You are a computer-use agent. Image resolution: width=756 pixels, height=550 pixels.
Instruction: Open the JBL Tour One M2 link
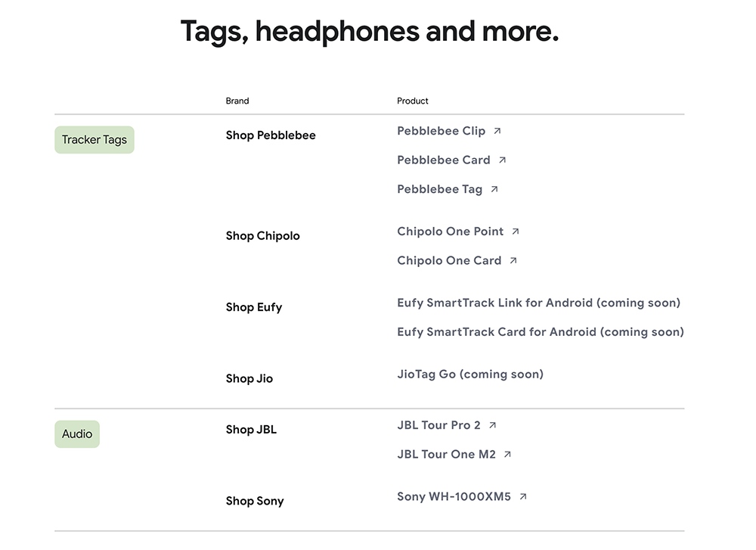[x=447, y=455]
